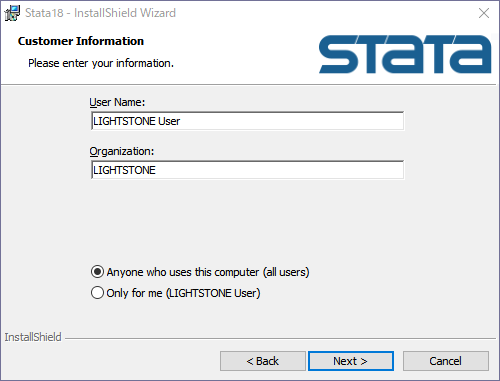Go back with the Back button

coord(263,361)
